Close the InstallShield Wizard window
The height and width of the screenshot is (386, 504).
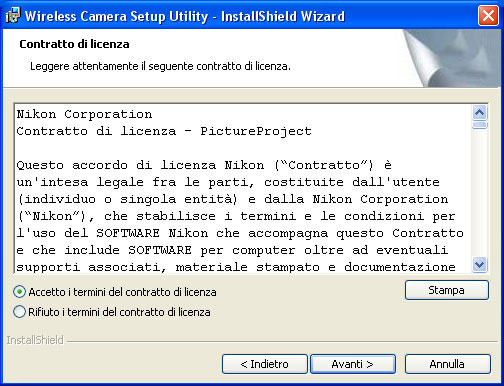click(x=488, y=15)
